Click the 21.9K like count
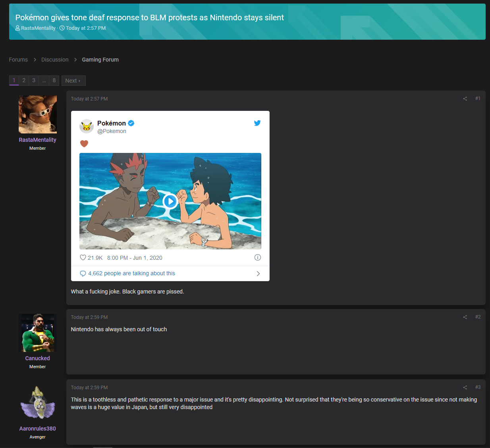The image size is (490, 448). (x=95, y=258)
